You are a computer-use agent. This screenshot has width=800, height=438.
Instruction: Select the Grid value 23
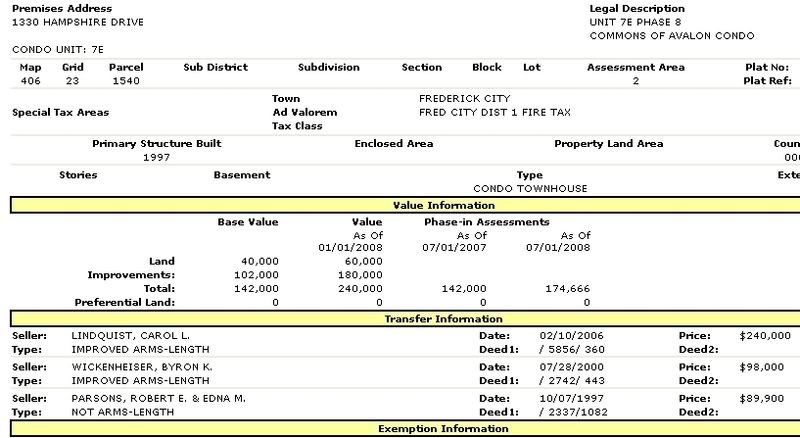point(72,81)
